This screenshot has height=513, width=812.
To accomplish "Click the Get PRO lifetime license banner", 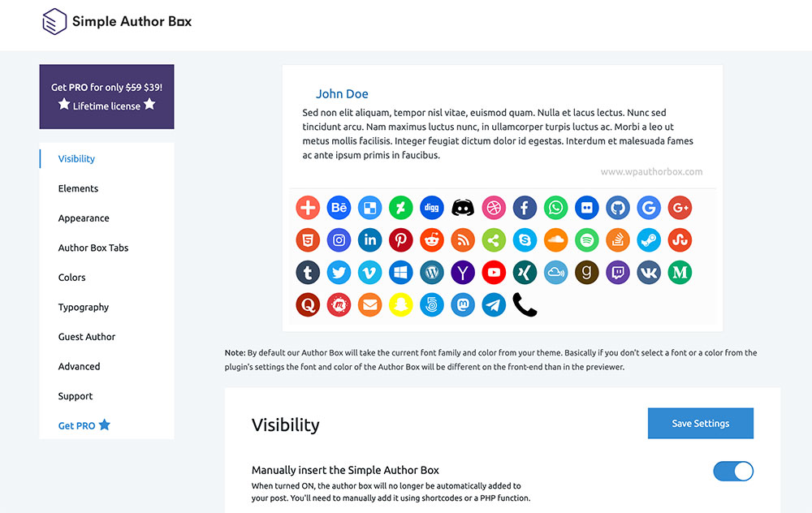I will 106,97.
